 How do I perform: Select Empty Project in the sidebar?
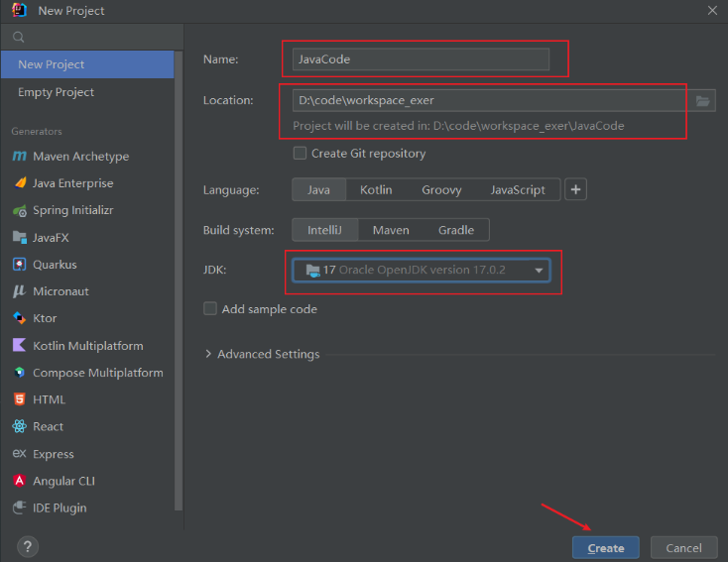click(x=87, y=92)
